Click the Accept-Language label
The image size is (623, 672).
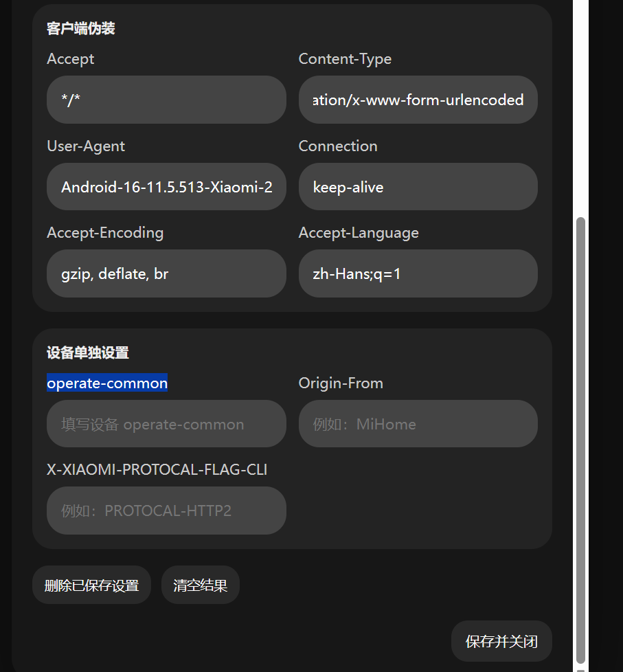(359, 233)
